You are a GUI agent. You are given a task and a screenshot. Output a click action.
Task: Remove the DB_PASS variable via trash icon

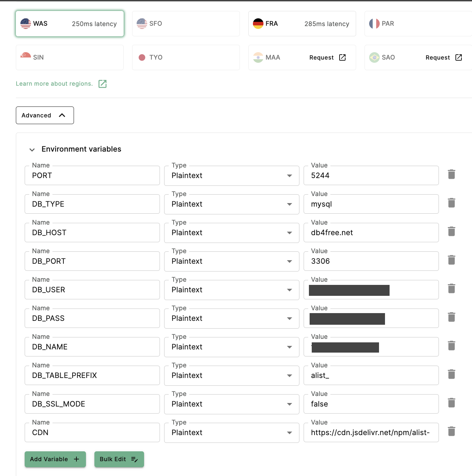(451, 317)
